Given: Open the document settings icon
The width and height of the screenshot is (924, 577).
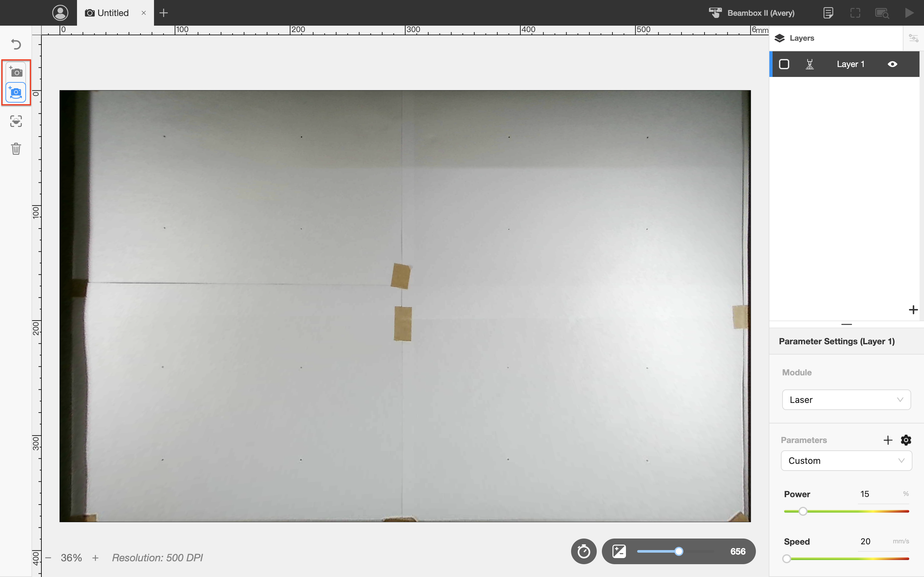Looking at the screenshot, I should tap(828, 13).
